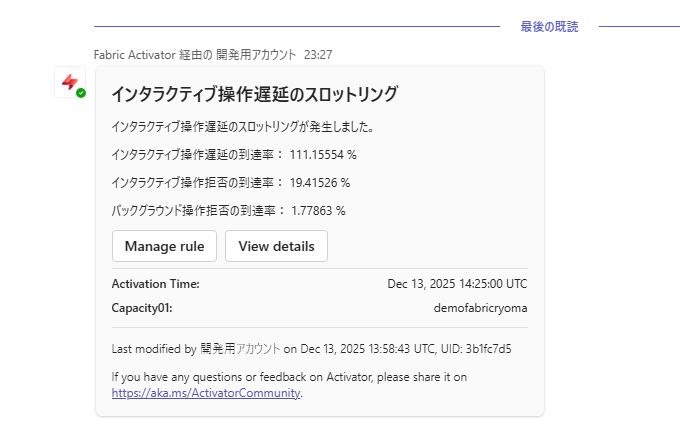Click the Capacity01 label

tap(142, 308)
